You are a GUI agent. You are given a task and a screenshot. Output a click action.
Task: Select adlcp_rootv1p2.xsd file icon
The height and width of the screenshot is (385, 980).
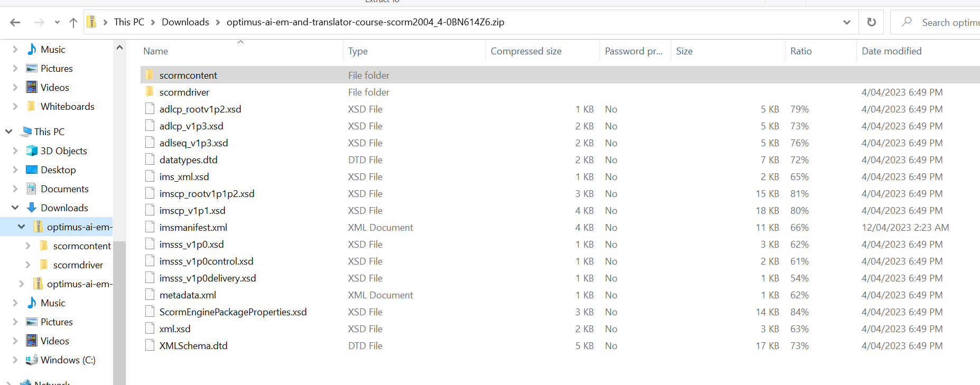click(150, 108)
